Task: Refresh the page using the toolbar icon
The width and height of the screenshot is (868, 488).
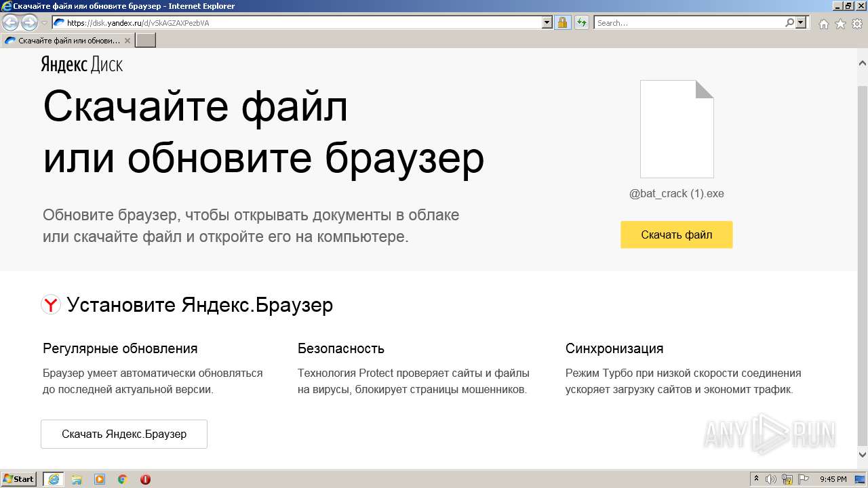Action: (x=581, y=22)
